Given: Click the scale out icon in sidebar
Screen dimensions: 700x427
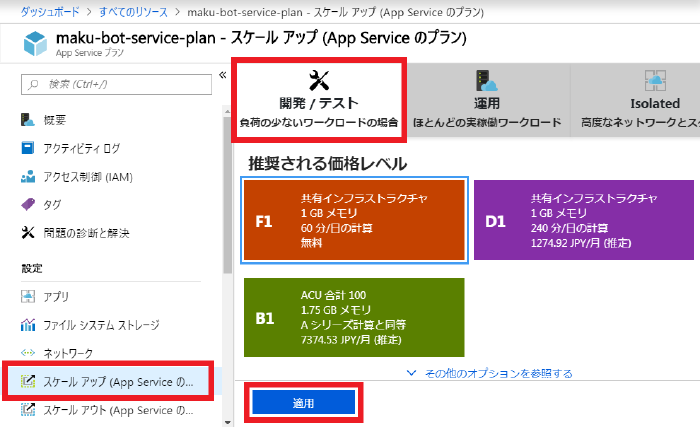Looking at the screenshot, I should coord(28,409).
